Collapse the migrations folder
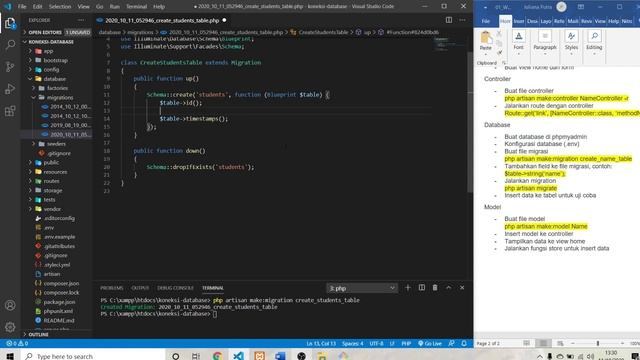Screen dimensions: 640x360 [x=60, y=97]
